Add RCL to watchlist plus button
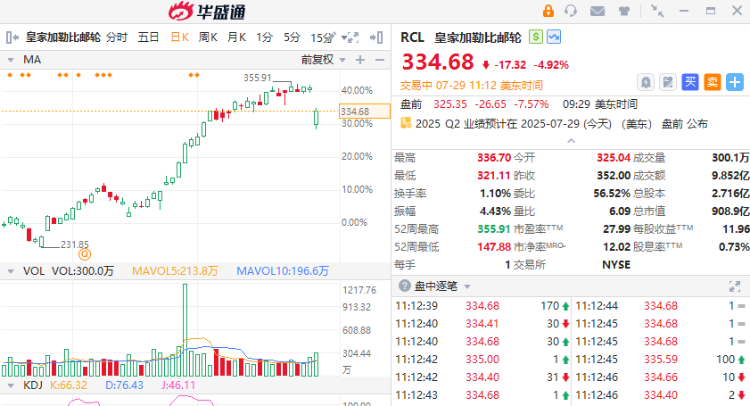 [x=735, y=82]
